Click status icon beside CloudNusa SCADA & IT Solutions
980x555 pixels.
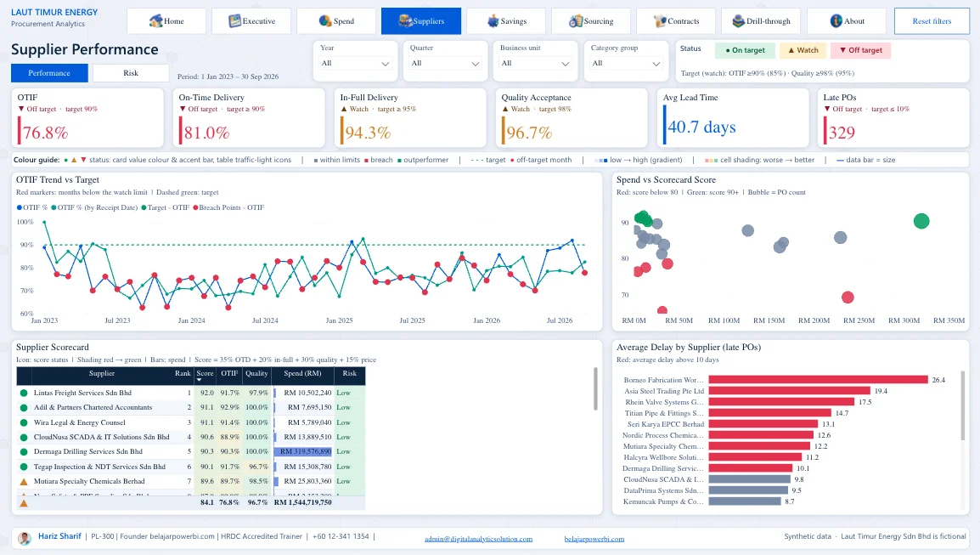point(24,438)
